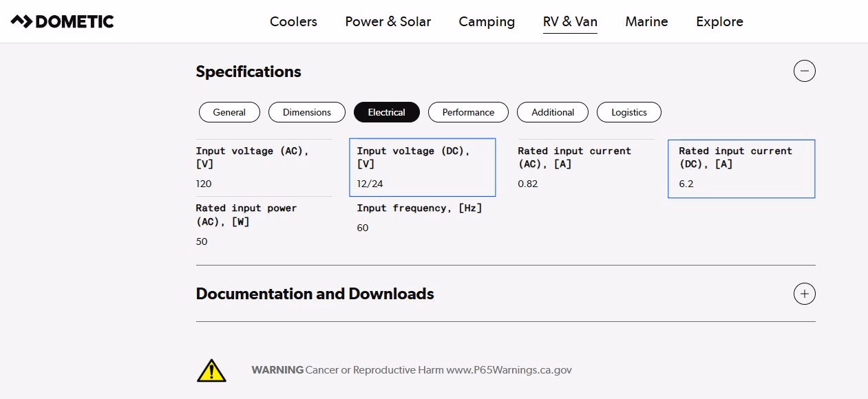The width and height of the screenshot is (868, 399).
Task: Select the Logistics specifications pill
Action: click(628, 112)
